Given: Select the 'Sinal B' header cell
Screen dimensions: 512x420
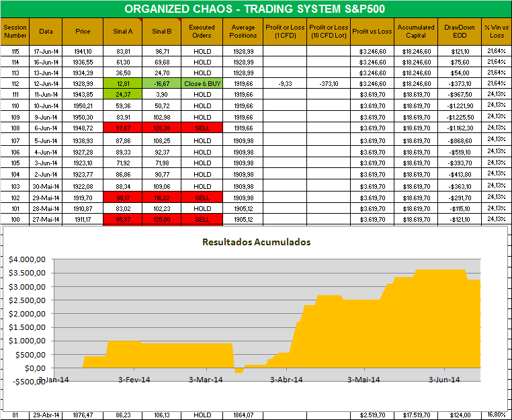Looking at the screenshot, I should 162,32.
